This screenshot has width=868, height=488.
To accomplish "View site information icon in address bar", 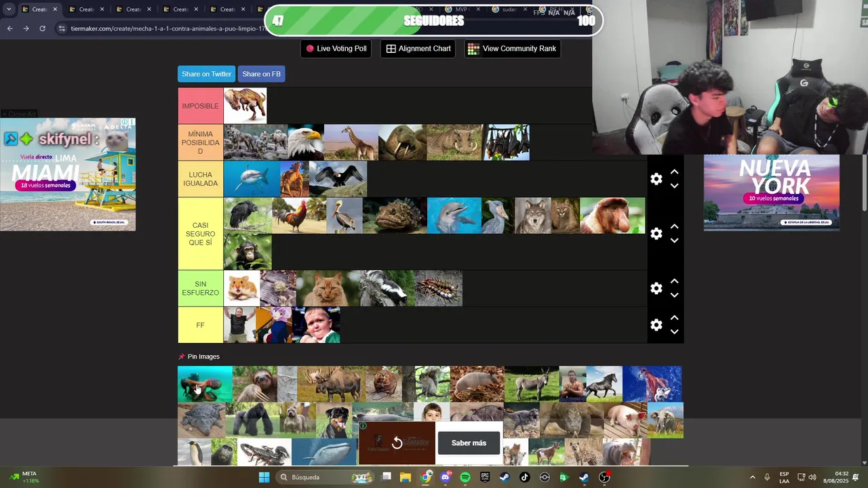I will click(x=62, y=28).
